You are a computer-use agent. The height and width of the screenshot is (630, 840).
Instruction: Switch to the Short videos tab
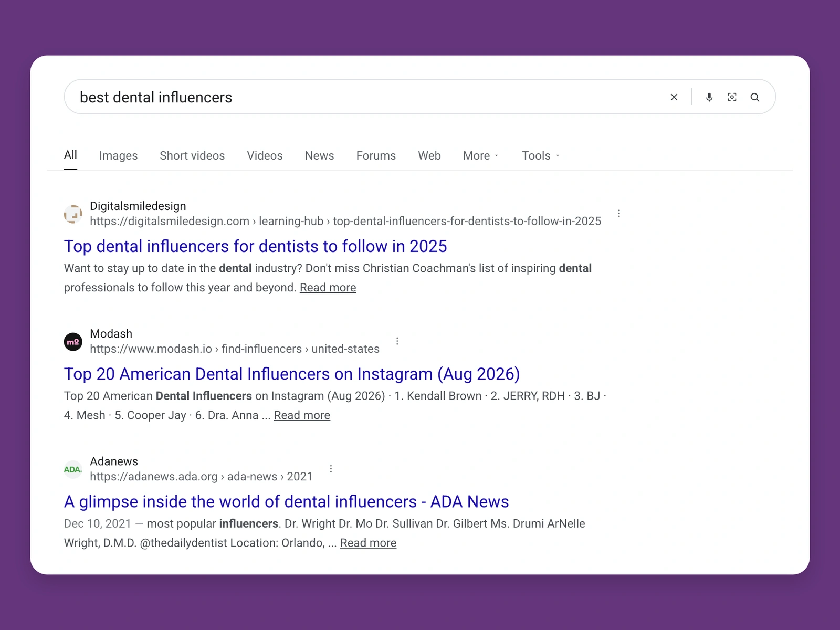pos(192,155)
